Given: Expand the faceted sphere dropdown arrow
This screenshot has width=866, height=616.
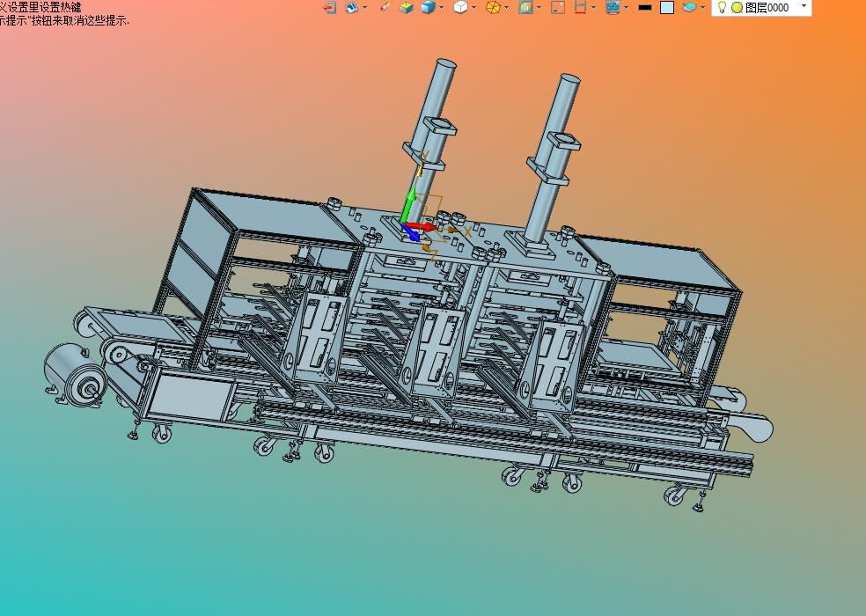Looking at the screenshot, I should 506,8.
